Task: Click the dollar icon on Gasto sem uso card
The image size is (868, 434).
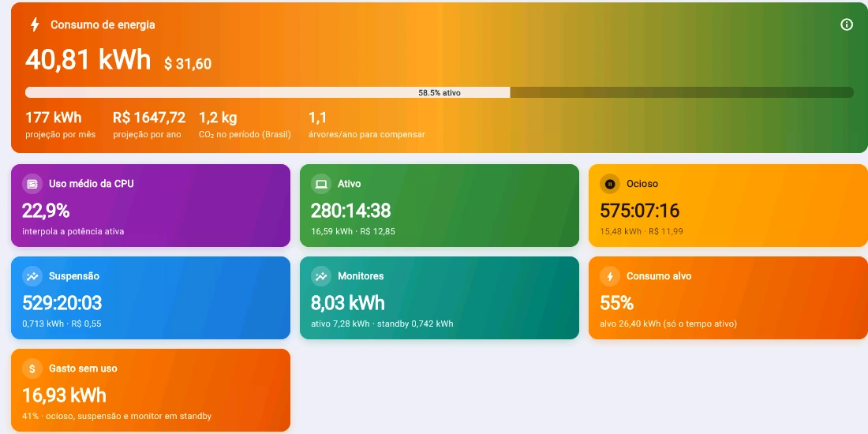Action: pyautogui.click(x=32, y=369)
